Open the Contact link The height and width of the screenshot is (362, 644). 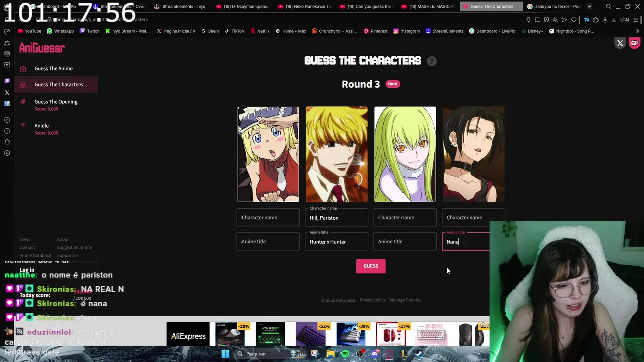[27, 248]
